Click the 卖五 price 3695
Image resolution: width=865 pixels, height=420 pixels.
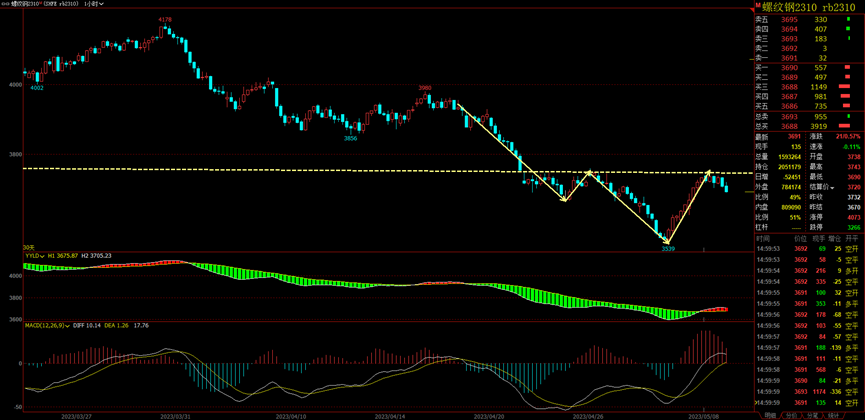point(789,19)
